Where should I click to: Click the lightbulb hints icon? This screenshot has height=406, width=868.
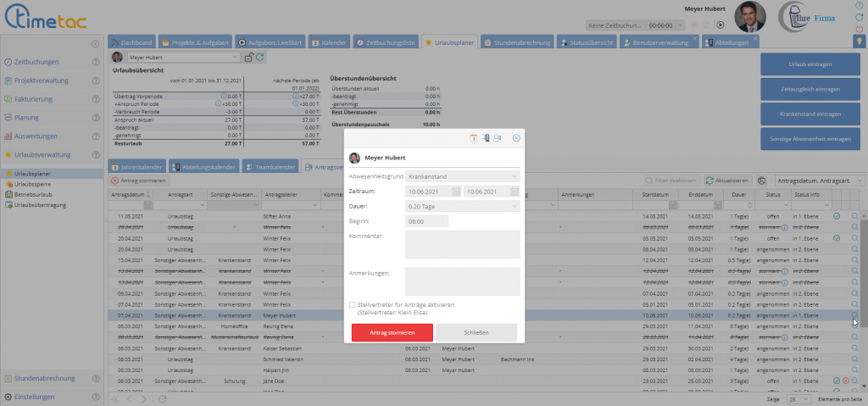click(858, 41)
